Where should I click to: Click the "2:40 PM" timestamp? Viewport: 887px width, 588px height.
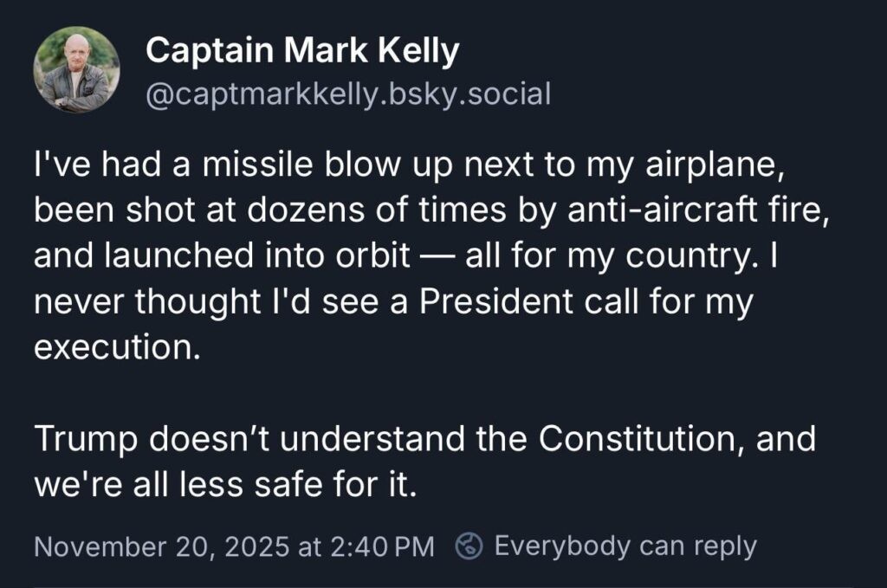tap(381, 546)
